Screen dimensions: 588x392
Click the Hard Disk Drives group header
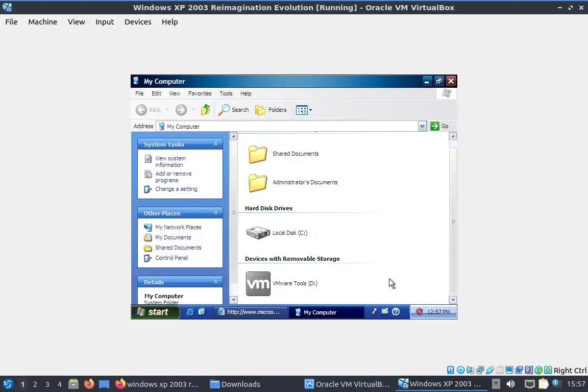point(268,208)
